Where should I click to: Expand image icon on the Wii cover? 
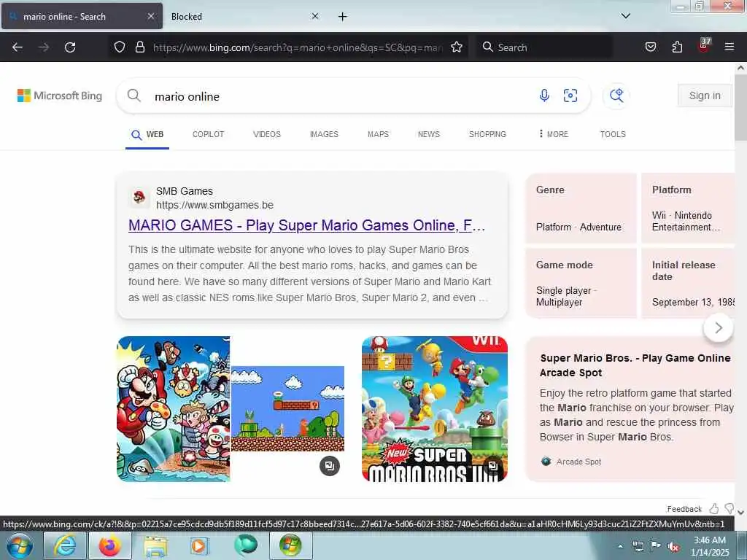tap(493, 466)
